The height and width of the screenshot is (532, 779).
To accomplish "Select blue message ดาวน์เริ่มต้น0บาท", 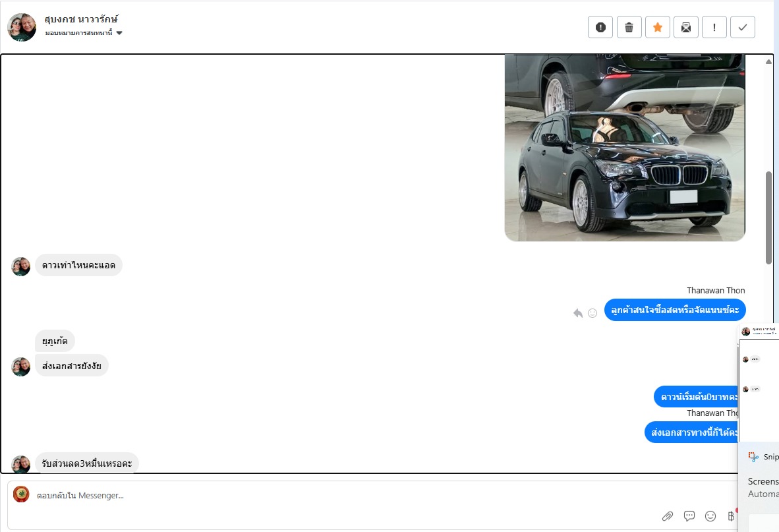I will pyautogui.click(x=696, y=397).
